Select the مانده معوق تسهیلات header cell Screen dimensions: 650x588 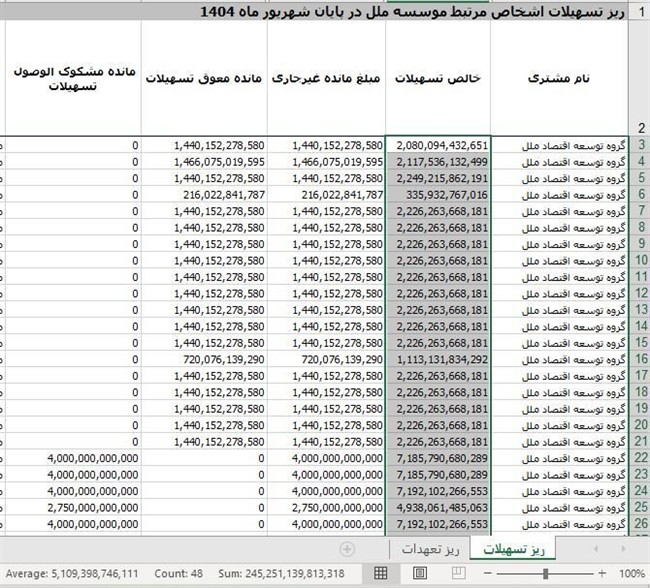(204, 78)
